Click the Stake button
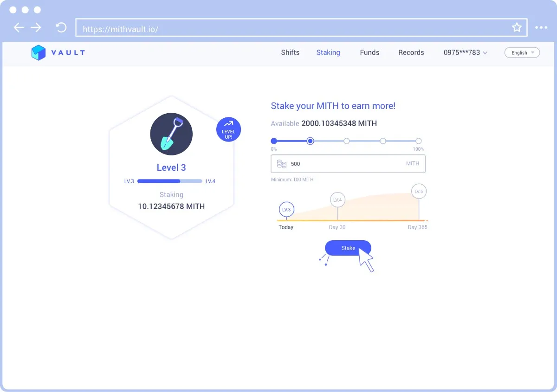557x392 pixels. [x=348, y=248]
